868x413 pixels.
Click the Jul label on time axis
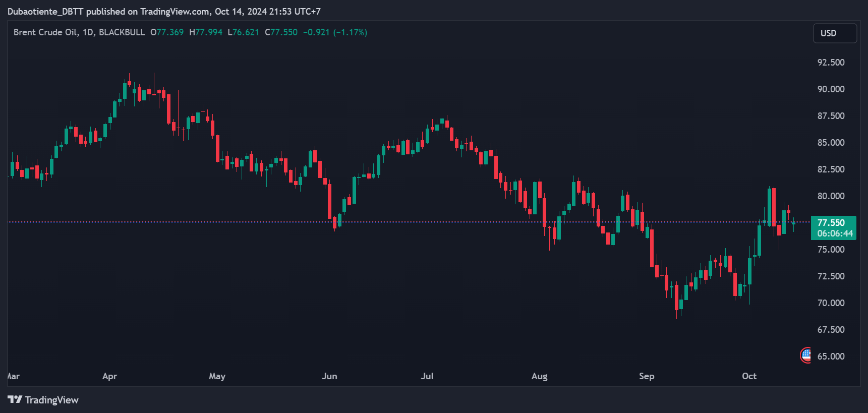[427, 376]
